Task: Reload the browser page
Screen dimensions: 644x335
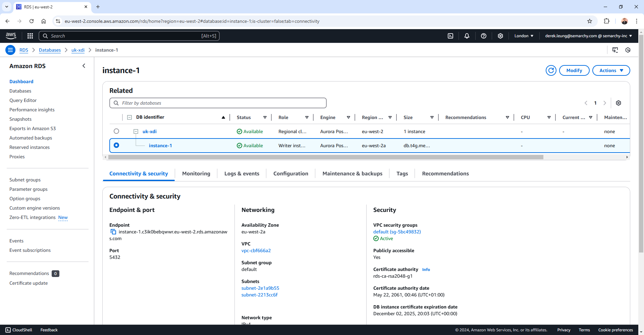Action: pos(32,21)
